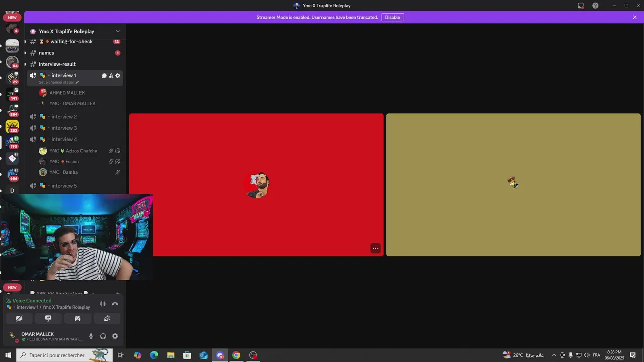Open the three-dots menu on red tile
Viewport: 644px width, 362px height.
coord(375,248)
